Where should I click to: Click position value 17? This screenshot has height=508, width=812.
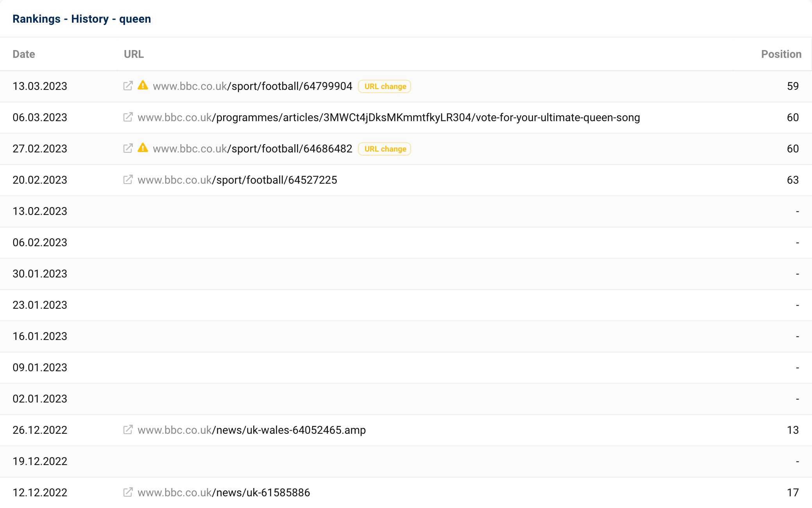(793, 493)
